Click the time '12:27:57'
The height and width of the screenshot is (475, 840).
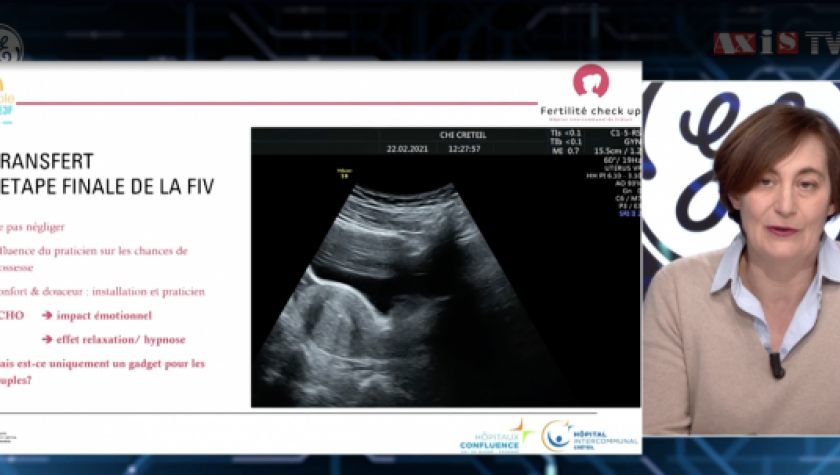pos(464,149)
